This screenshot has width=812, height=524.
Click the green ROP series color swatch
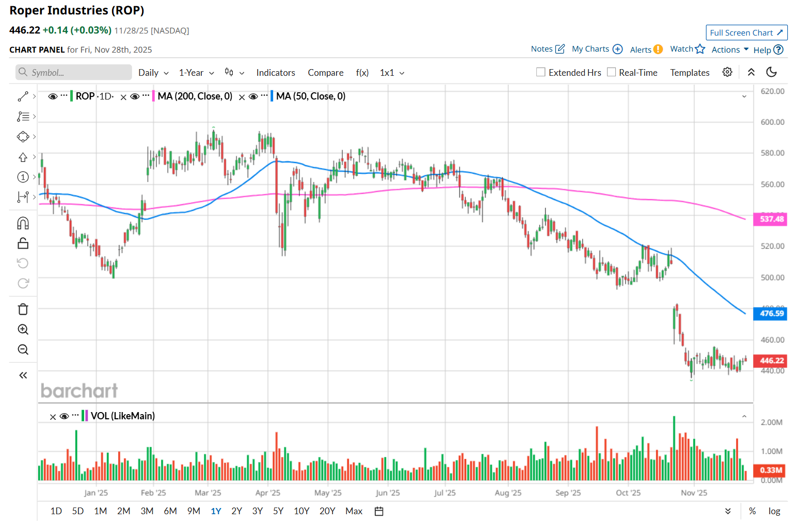click(x=71, y=96)
